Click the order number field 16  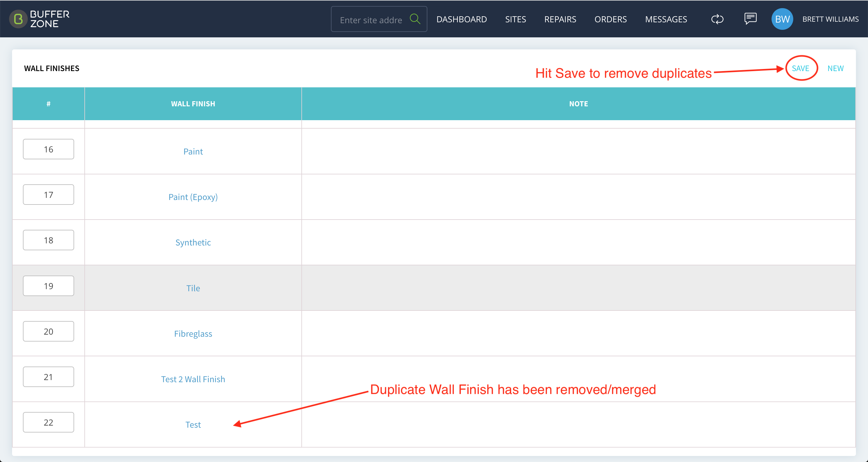pos(49,149)
